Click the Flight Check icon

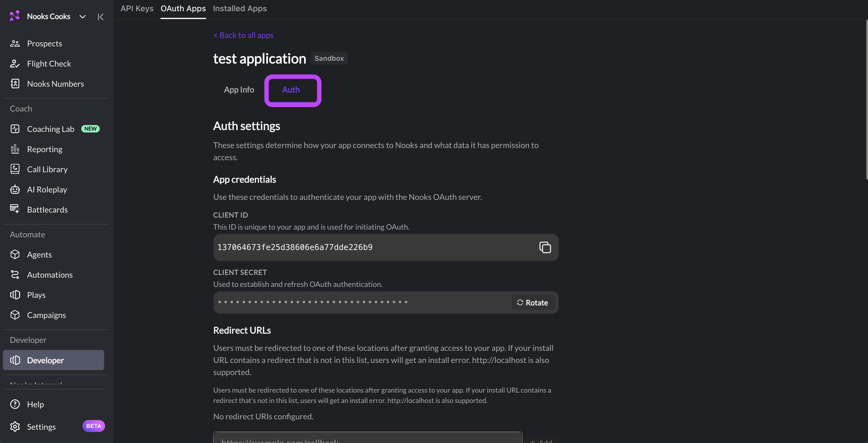pos(15,64)
